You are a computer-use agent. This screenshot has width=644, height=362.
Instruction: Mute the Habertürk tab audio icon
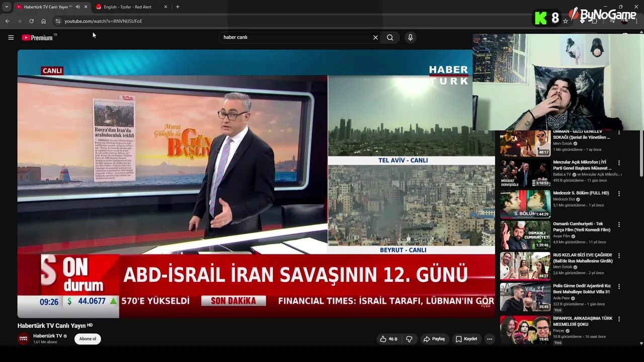tap(77, 7)
